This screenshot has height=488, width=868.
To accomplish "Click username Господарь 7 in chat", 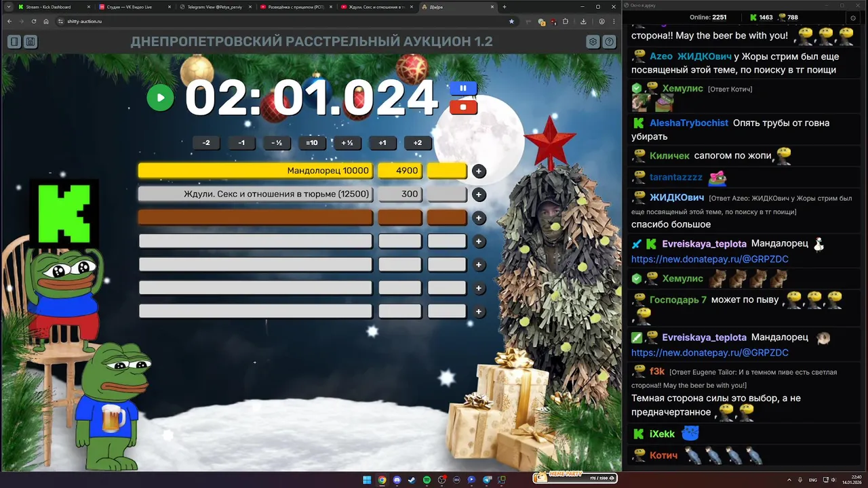I will click(678, 299).
